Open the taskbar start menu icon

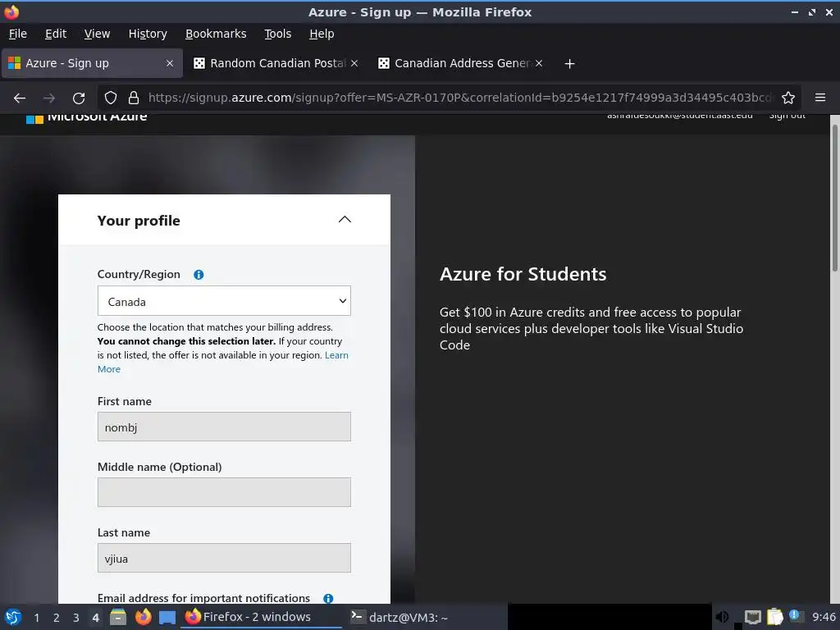point(13,617)
